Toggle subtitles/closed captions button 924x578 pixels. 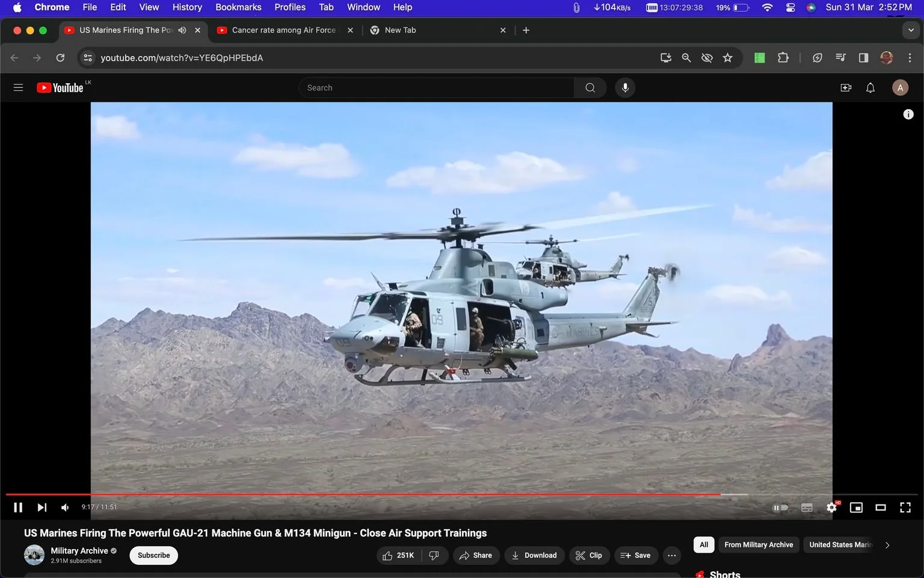point(807,508)
